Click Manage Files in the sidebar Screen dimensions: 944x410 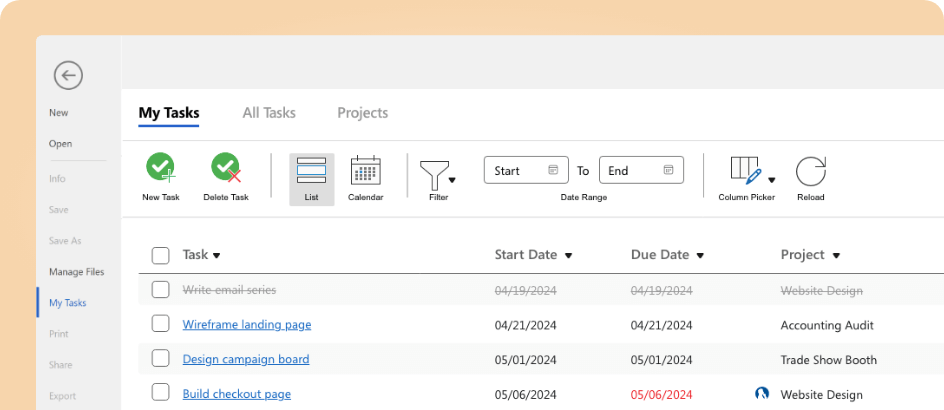[x=76, y=272]
